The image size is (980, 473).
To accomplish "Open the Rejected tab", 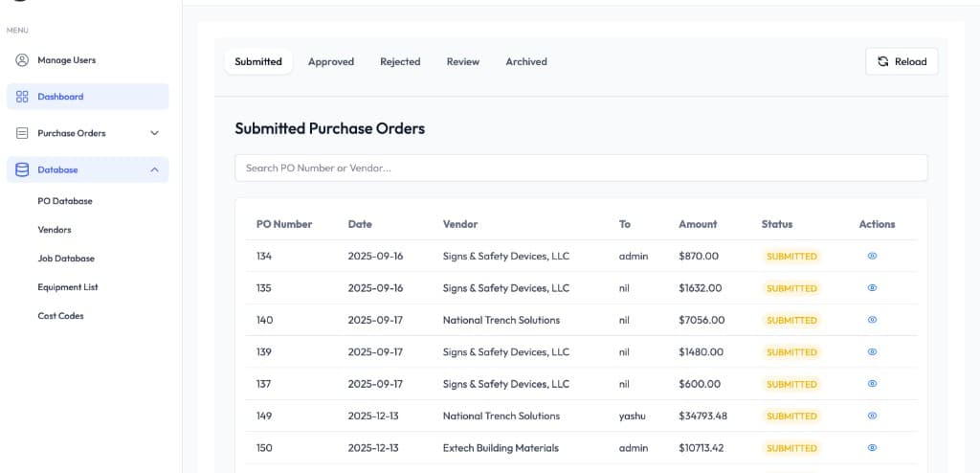I will (400, 61).
